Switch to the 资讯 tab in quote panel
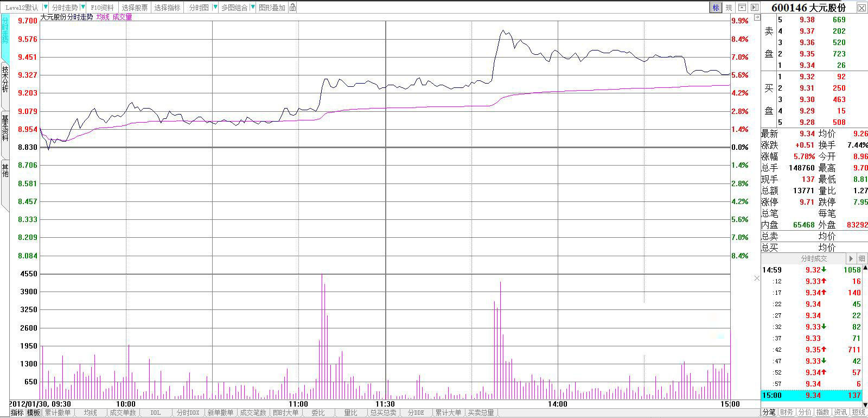868x418 pixels. pos(841,413)
